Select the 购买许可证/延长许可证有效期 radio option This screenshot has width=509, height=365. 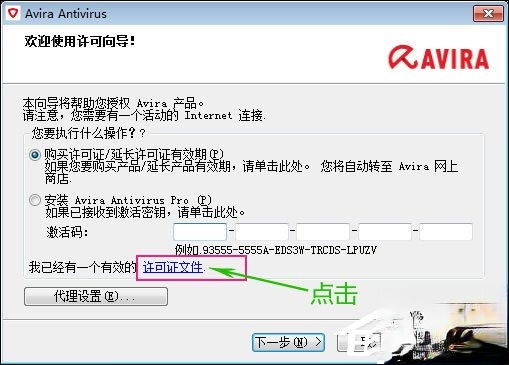[x=35, y=155]
